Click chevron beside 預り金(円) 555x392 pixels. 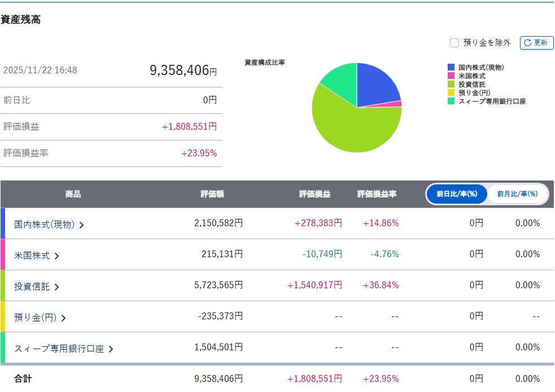[63, 318]
